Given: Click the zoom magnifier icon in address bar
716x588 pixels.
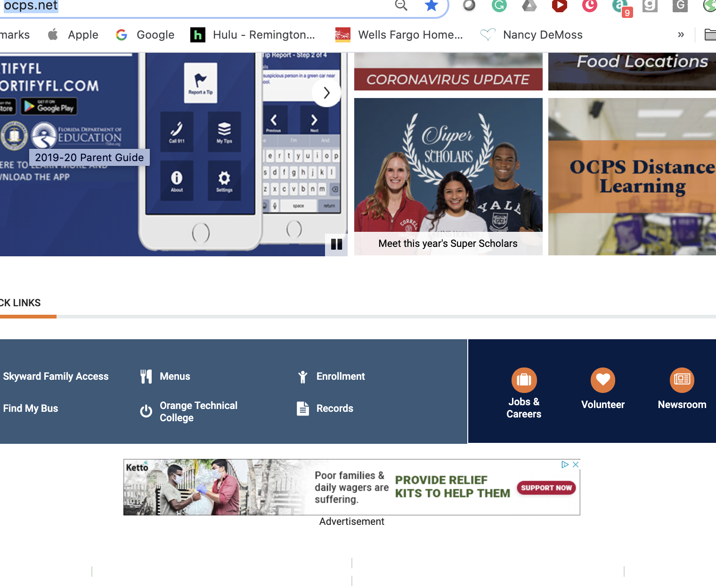Looking at the screenshot, I should coord(401,5).
